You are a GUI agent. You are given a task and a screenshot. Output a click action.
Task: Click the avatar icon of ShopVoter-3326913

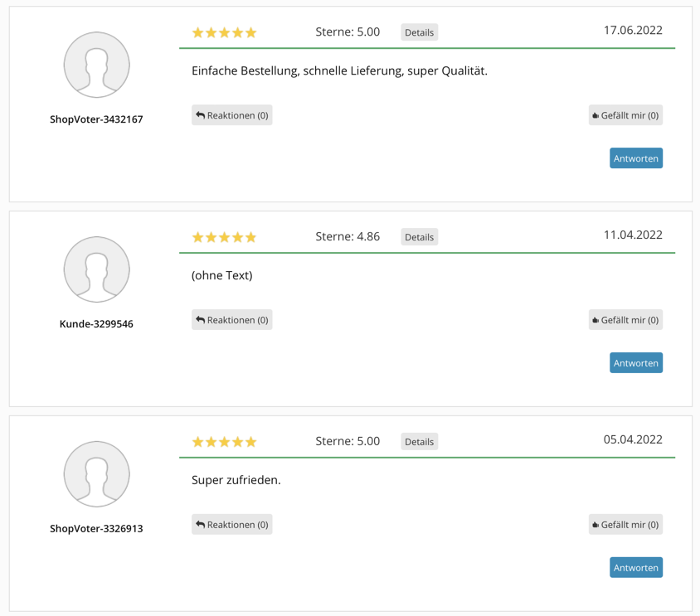pos(96,474)
